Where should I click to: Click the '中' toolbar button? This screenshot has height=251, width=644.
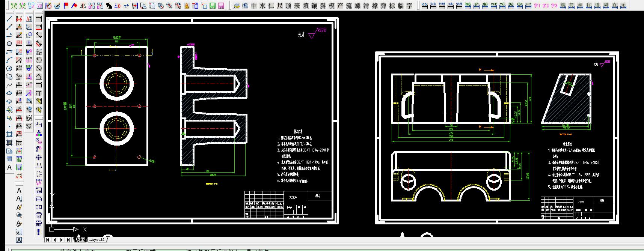(x=254, y=6)
